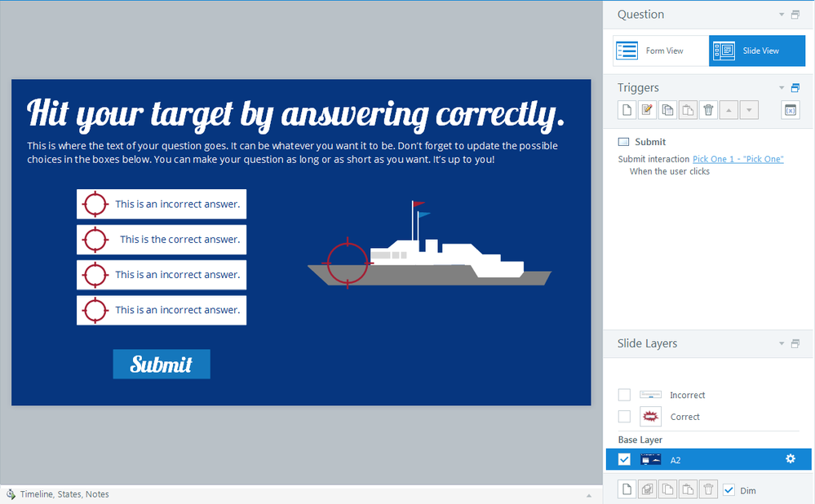Click the Timeline panel dock icon
The width and height of the screenshot is (815, 504).
click(x=11, y=494)
